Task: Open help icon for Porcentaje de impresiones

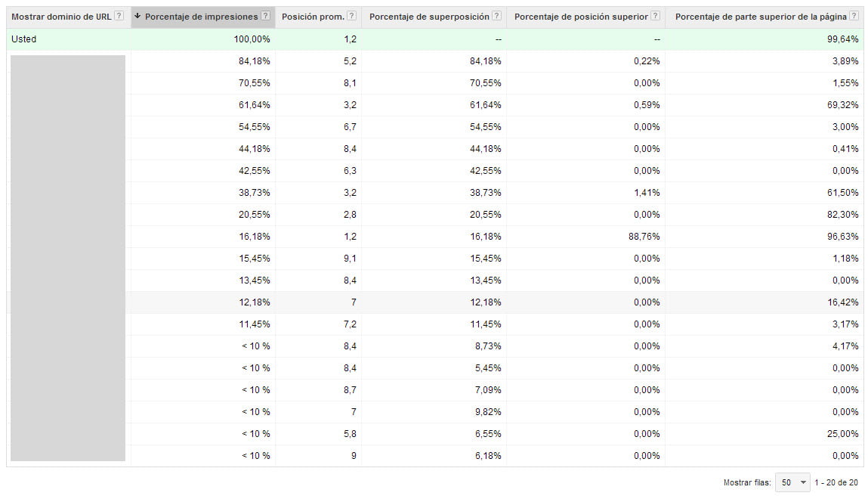Action: (265, 17)
